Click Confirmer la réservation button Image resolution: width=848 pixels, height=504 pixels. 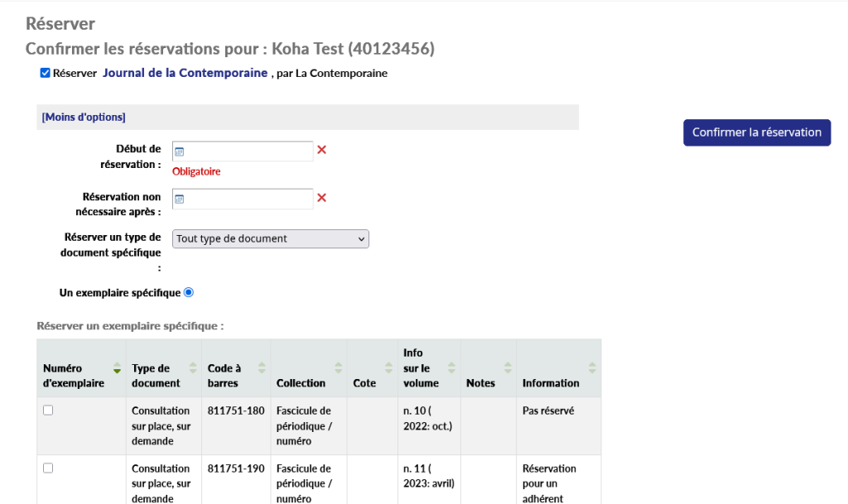757,132
